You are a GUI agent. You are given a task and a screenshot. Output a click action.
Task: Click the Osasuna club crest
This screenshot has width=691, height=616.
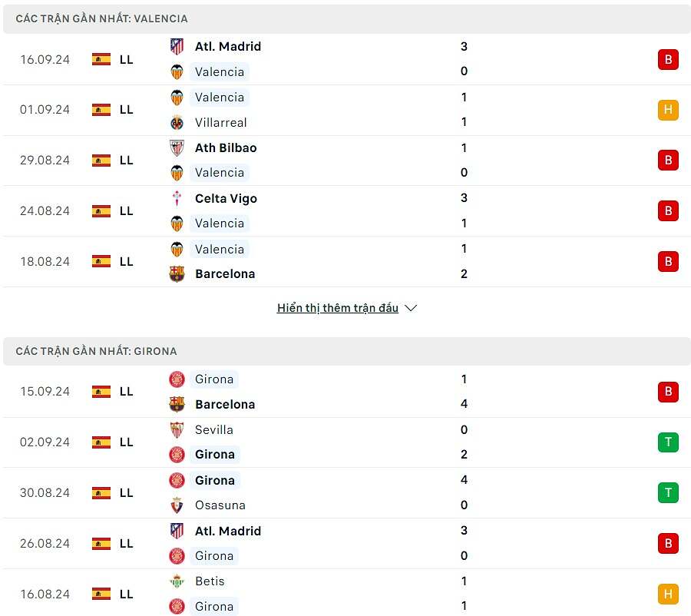point(177,505)
